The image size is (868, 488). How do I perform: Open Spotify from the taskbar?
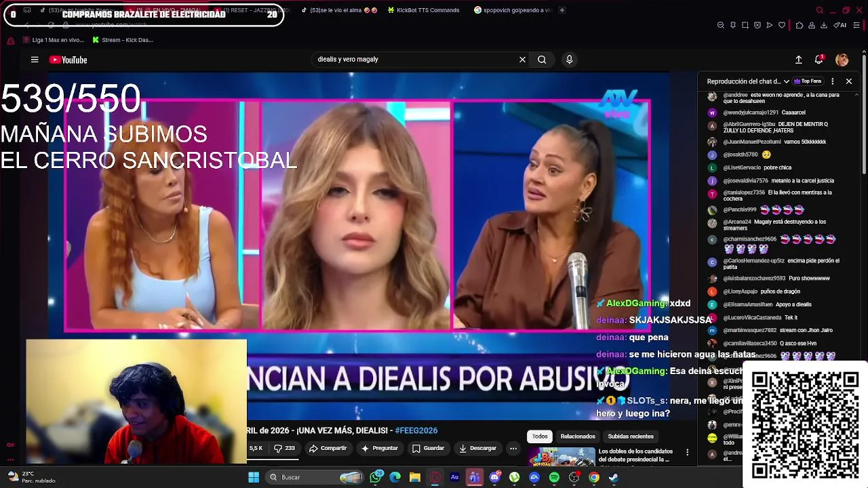point(554,477)
